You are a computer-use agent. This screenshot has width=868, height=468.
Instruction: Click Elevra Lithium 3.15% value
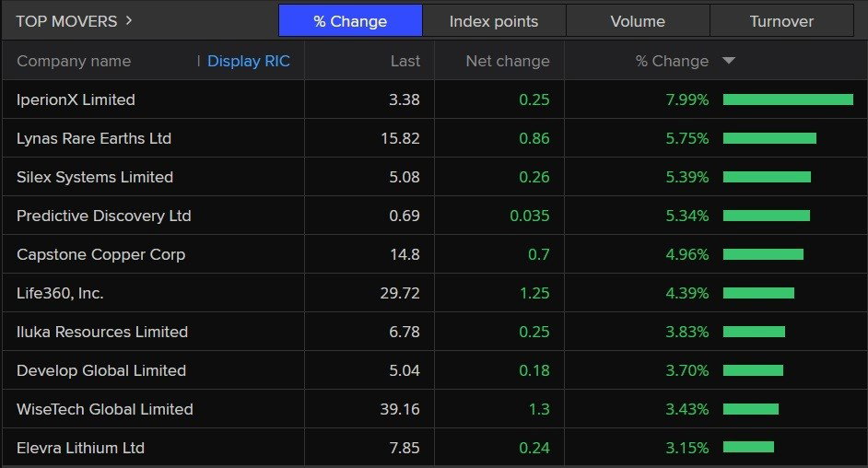pos(687,448)
